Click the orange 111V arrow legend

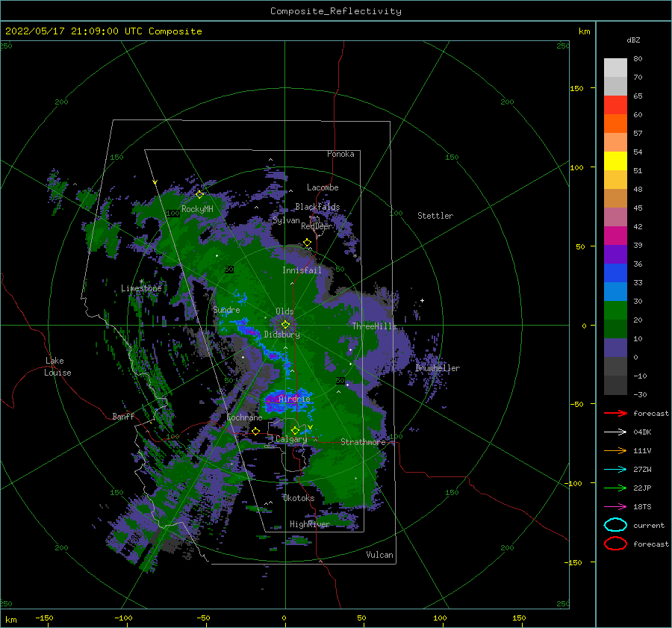[x=615, y=450]
